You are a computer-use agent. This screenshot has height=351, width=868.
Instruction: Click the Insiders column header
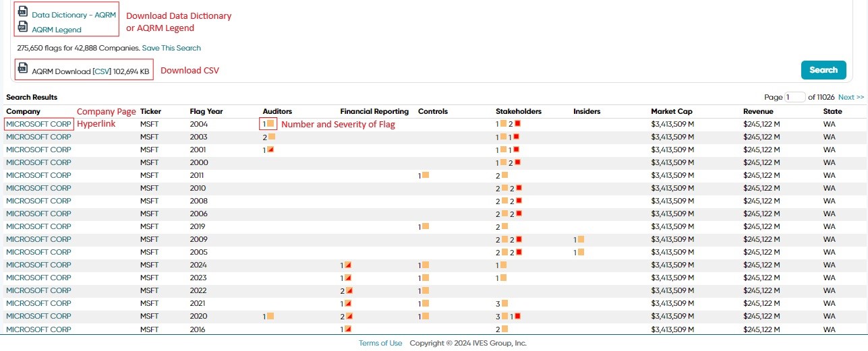587,111
